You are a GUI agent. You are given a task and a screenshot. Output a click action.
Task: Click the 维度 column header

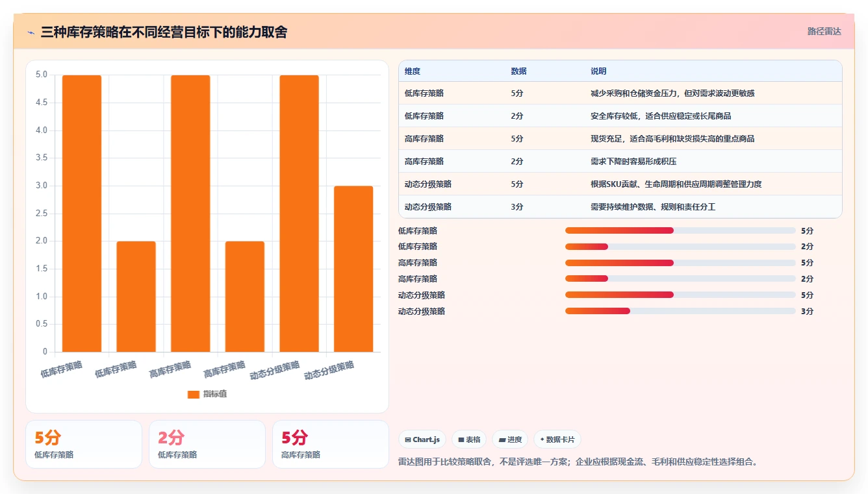[x=413, y=71]
